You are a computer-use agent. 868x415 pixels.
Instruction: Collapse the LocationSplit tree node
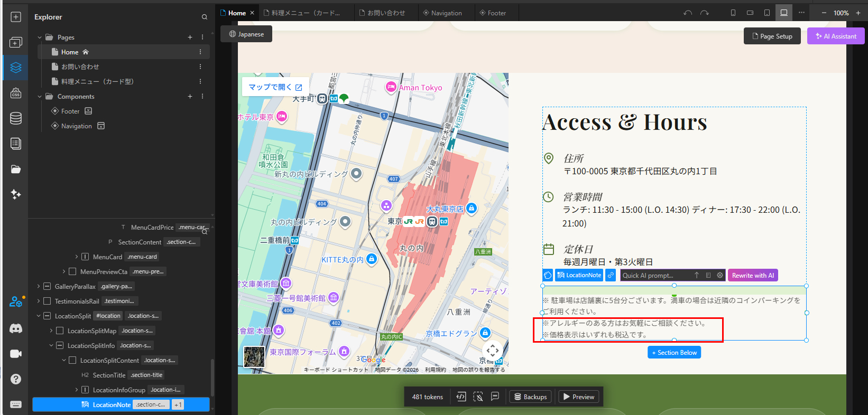[x=39, y=316]
